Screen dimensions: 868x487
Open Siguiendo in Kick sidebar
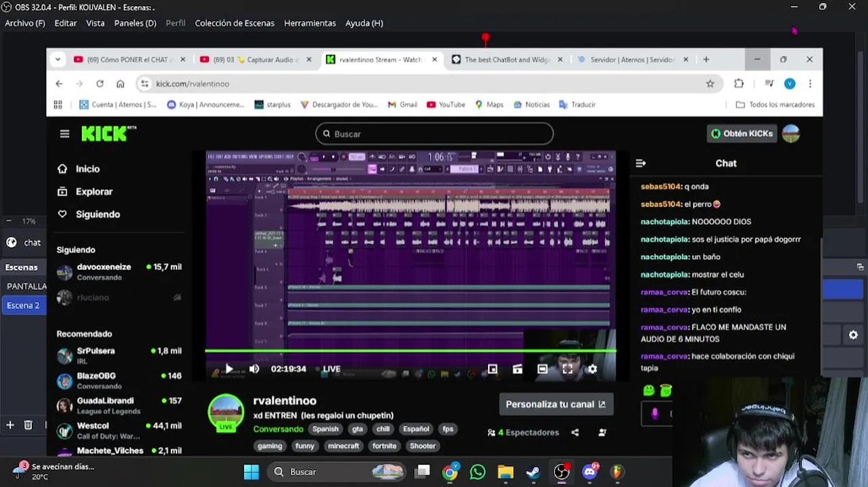[89, 214]
